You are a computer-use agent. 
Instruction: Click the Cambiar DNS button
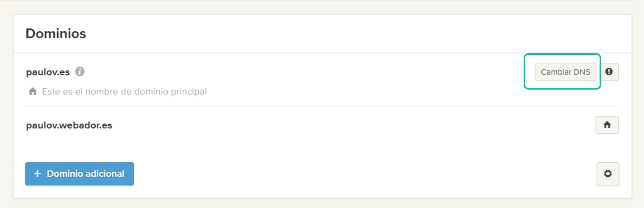point(565,72)
